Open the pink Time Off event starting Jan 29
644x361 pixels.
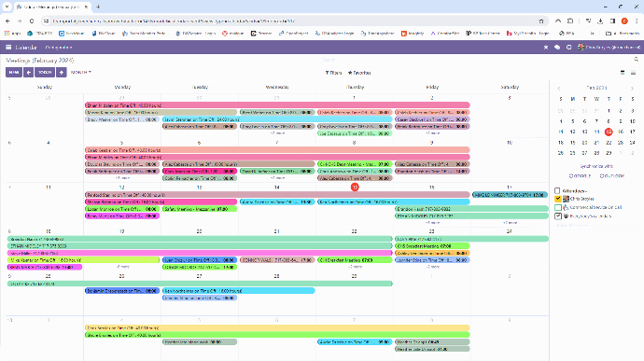click(277, 105)
